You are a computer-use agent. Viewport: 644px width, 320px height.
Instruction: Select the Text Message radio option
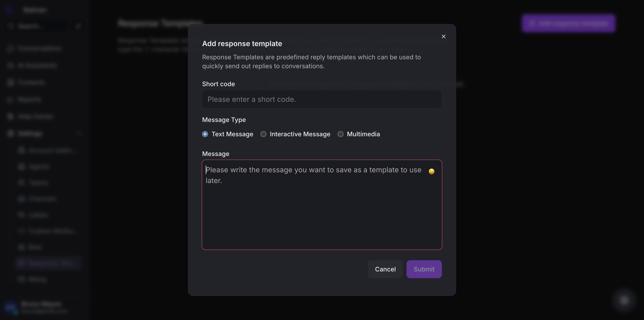pos(205,134)
